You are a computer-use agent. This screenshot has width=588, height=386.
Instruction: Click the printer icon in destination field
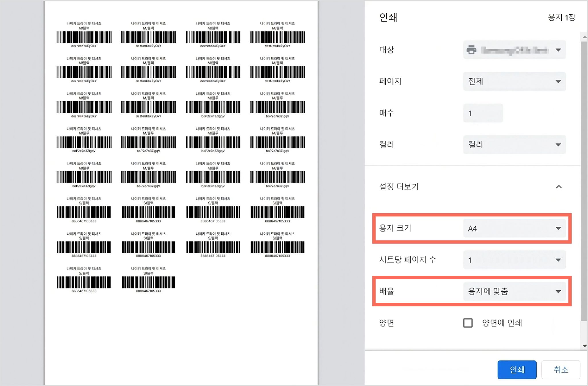point(471,50)
